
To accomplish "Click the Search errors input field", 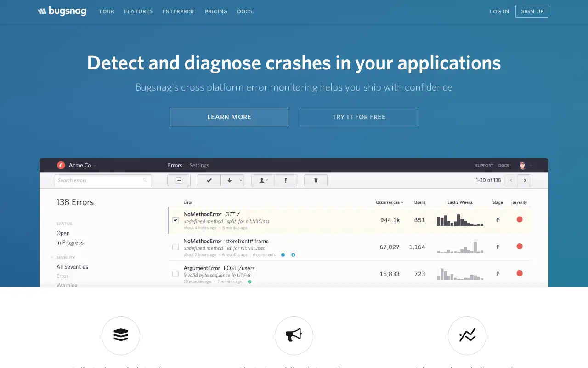I will (x=103, y=180).
